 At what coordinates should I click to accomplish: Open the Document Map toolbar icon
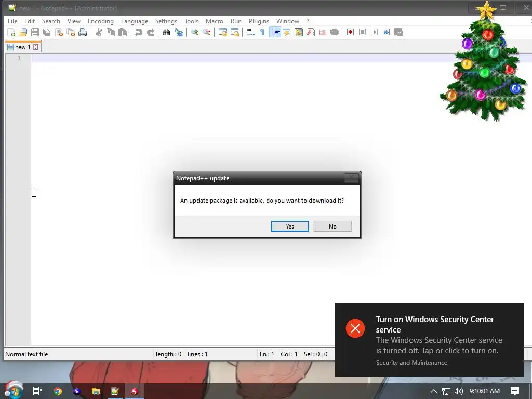[x=299, y=32]
